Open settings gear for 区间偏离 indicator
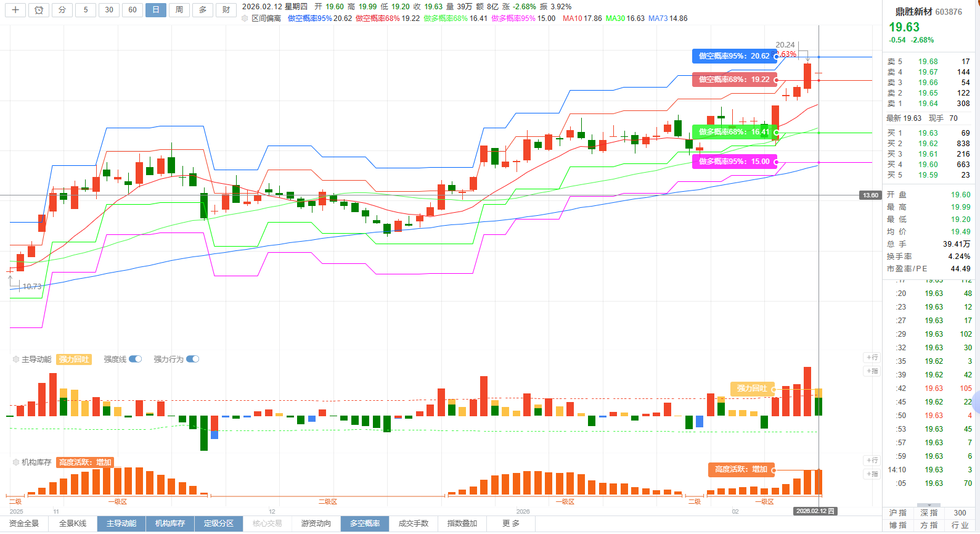This screenshot has height=534, width=980. pos(245,18)
